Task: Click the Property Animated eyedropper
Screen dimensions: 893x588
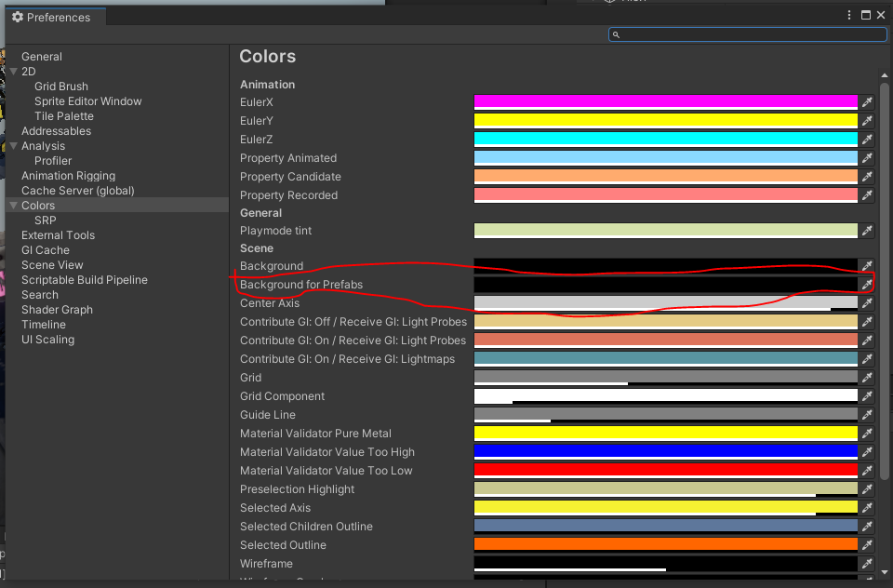Action: 868,158
